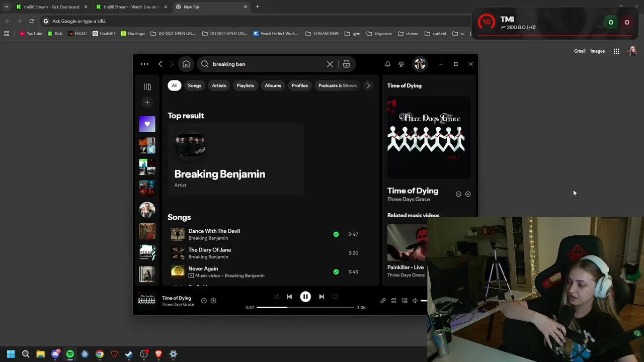Image resolution: width=644 pixels, height=362 pixels.
Task: Open a new Chrome tab
Action: click(258, 7)
